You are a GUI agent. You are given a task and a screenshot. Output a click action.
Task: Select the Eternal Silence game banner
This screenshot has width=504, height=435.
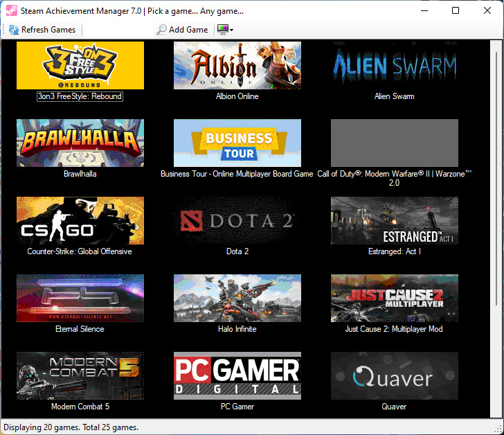80,298
